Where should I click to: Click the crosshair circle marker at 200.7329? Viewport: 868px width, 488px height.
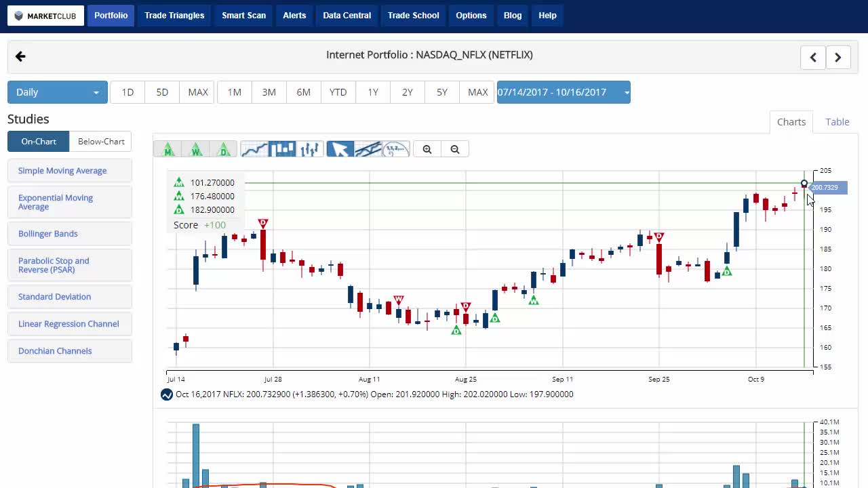pos(804,184)
